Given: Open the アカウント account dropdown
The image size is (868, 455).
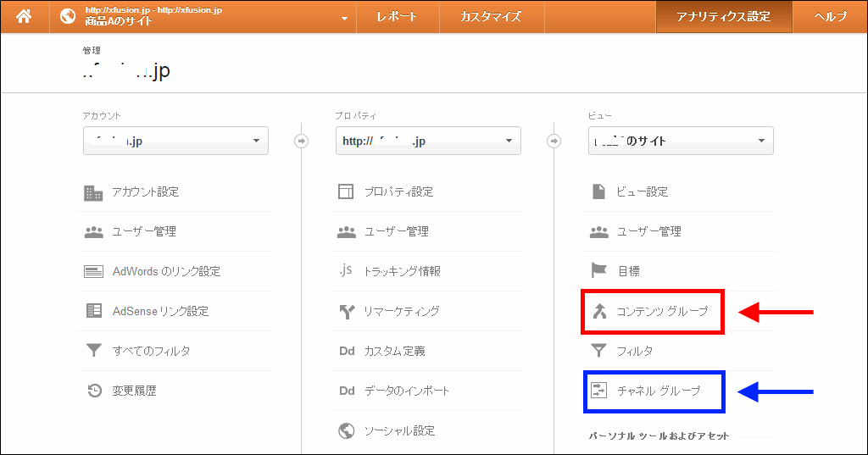Looking at the screenshot, I should pyautogui.click(x=175, y=141).
